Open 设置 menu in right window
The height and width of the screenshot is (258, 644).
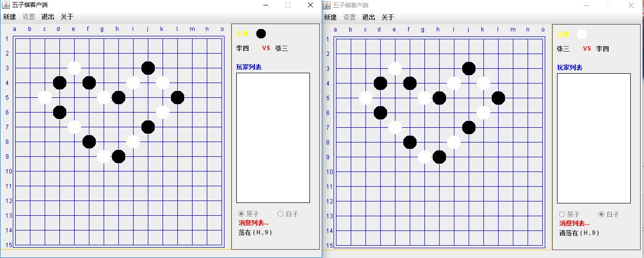click(x=349, y=17)
